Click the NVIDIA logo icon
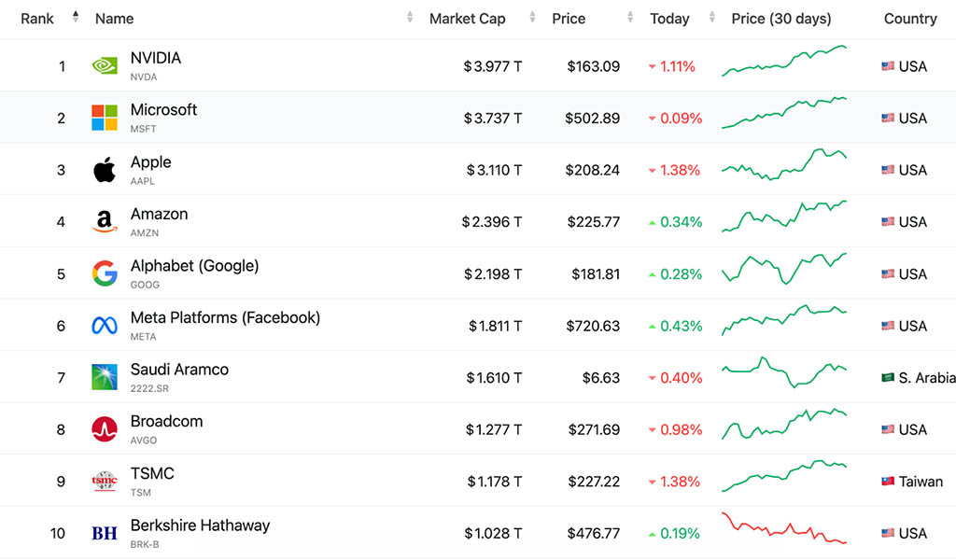This screenshot has width=956, height=560. 105,66
